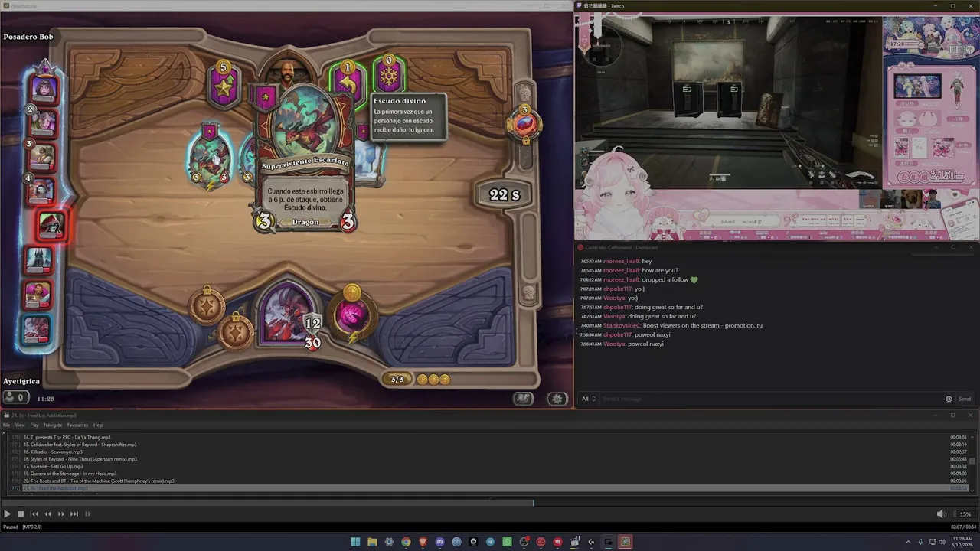Click the chat Send button
The image size is (980, 551).
click(x=965, y=399)
